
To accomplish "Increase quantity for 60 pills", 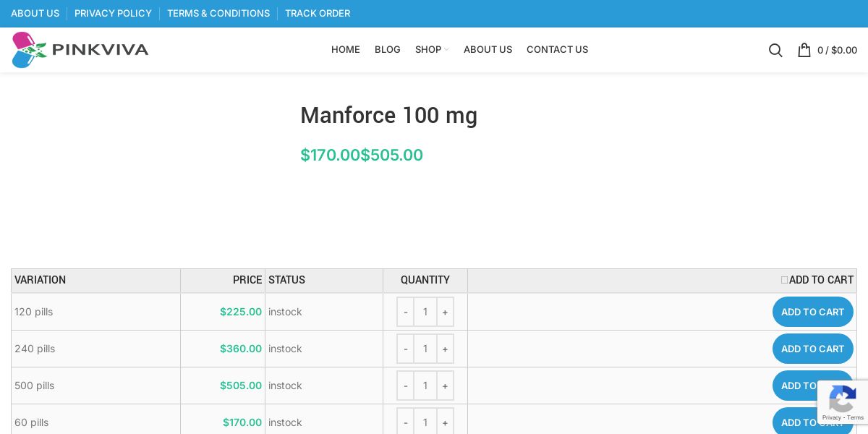I will (x=445, y=422).
